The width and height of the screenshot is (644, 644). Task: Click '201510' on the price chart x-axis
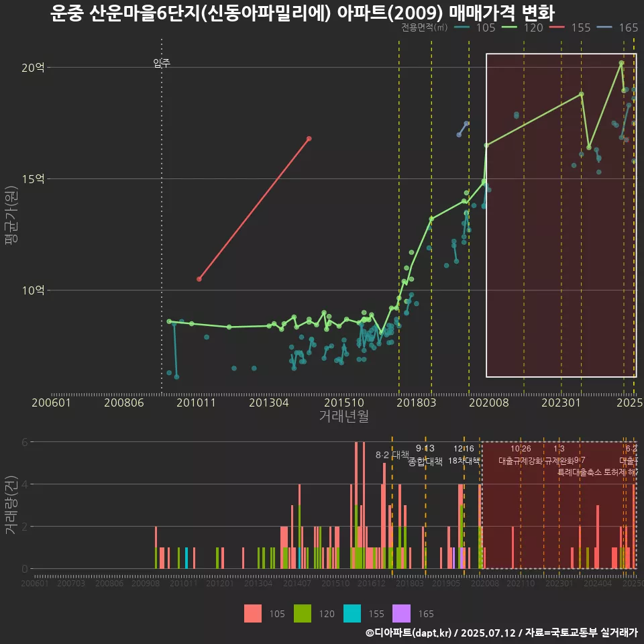[x=343, y=402]
